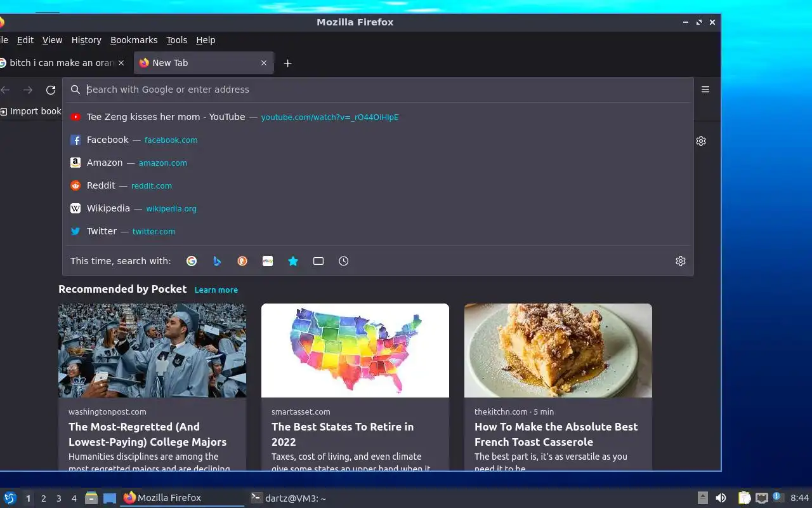Switch to workspace 2 in the taskbar
The image size is (812, 508).
[43, 498]
